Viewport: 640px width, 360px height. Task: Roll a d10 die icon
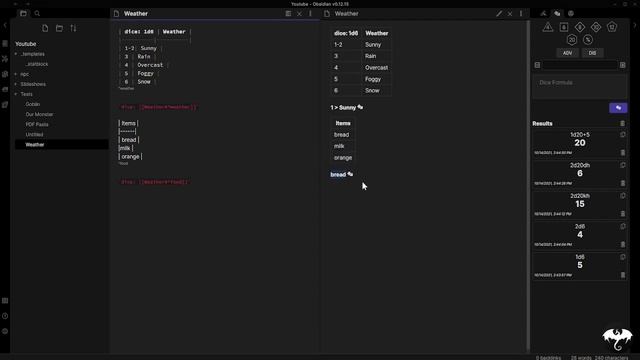pos(596,27)
